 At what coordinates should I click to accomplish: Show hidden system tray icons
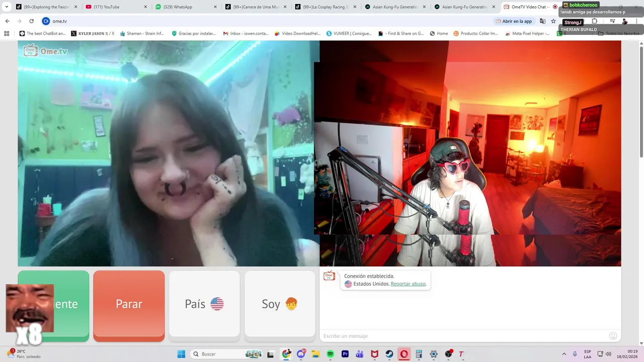coord(563,354)
